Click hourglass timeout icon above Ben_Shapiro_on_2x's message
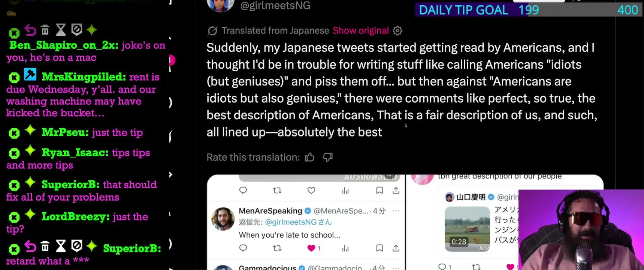 pos(61,30)
